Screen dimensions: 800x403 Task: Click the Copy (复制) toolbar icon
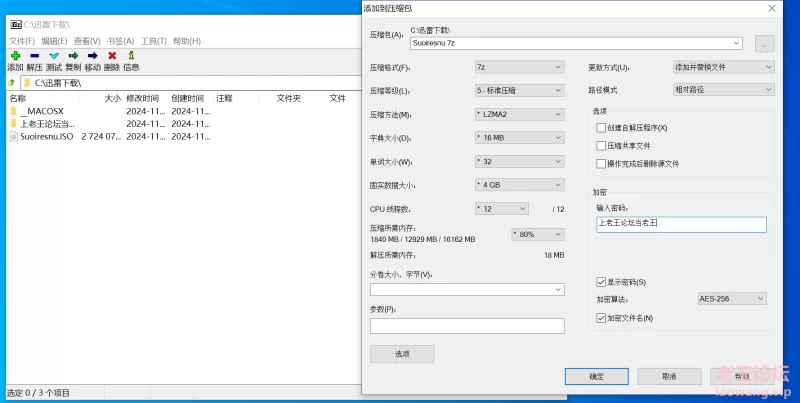73,56
